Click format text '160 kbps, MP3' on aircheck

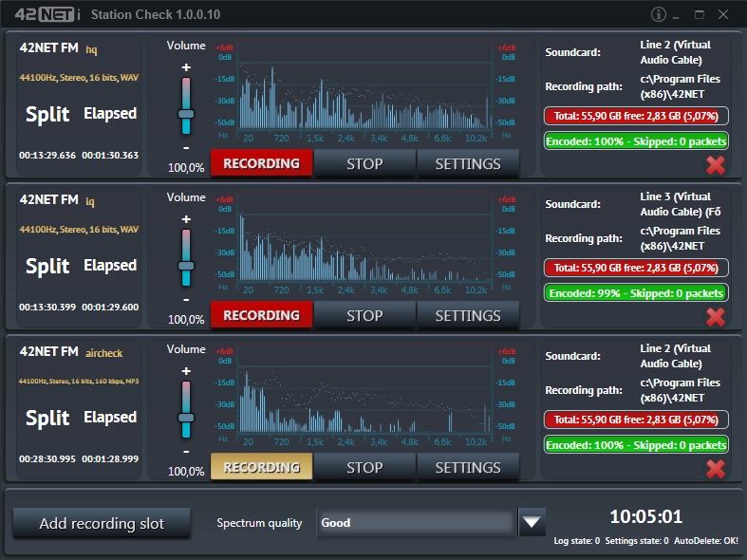tap(117, 381)
